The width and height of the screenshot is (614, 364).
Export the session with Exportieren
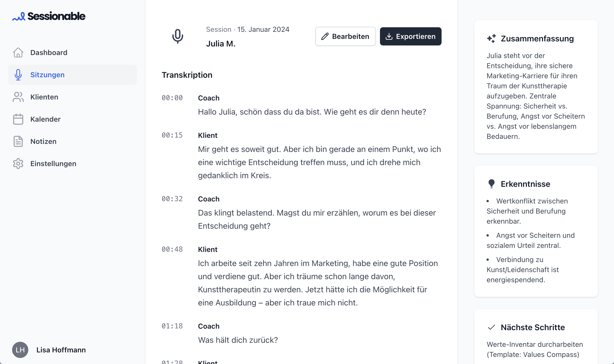(411, 36)
